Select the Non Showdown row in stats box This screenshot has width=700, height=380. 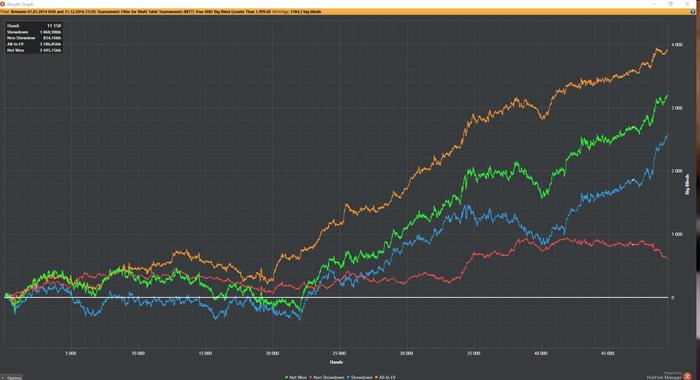pyautogui.click(x=34, y=38)
